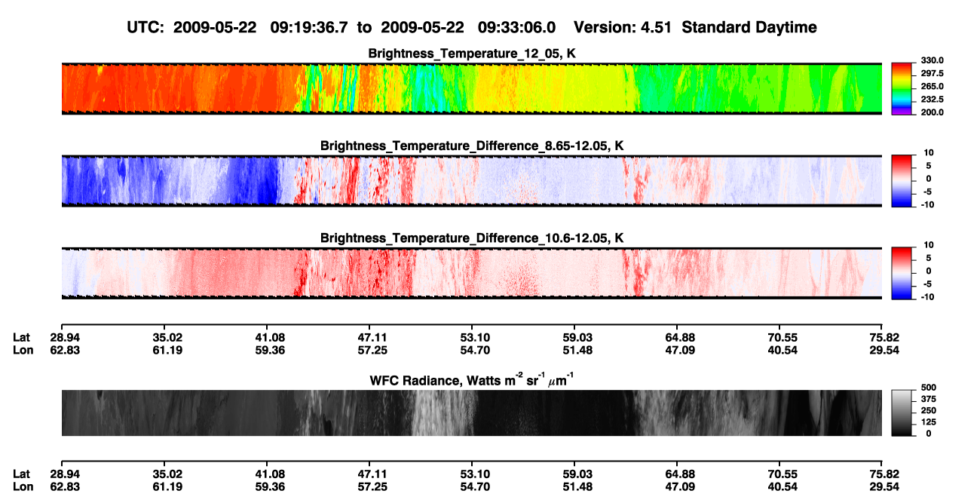Click the 10.6-12.05 difference image strip
The width and height of the screenshot is (980, 503).
coord(472,274)
